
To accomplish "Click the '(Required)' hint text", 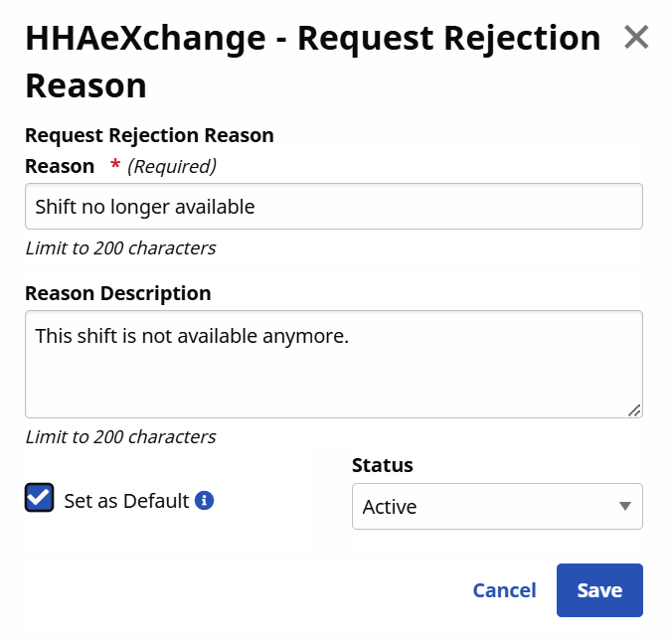I will (172, 166).
